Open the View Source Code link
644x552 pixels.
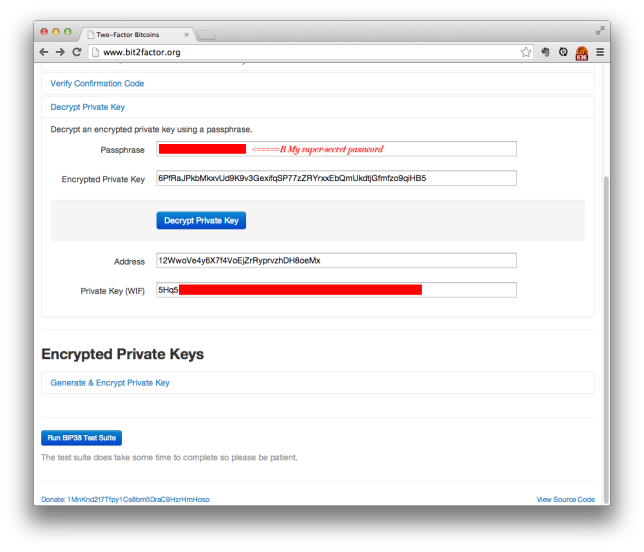point(566,499)
